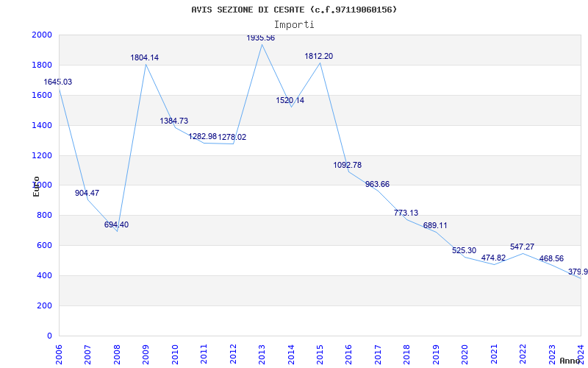Viewport: 588px width, 368px height.
Task: Click the 1400 y-axis tick label
Action: coord(42,125)
